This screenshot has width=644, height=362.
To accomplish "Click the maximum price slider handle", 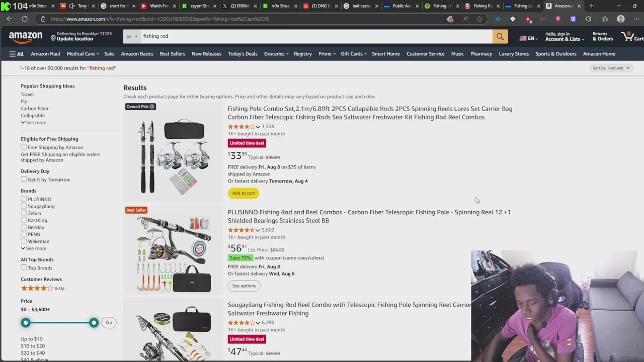I will (94, 323).
